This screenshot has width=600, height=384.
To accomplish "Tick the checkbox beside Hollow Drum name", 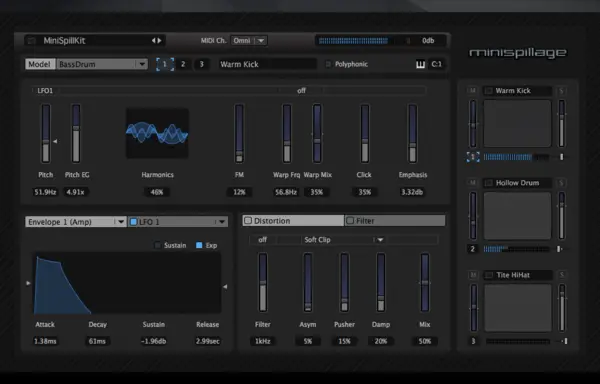I will point(489,183).
